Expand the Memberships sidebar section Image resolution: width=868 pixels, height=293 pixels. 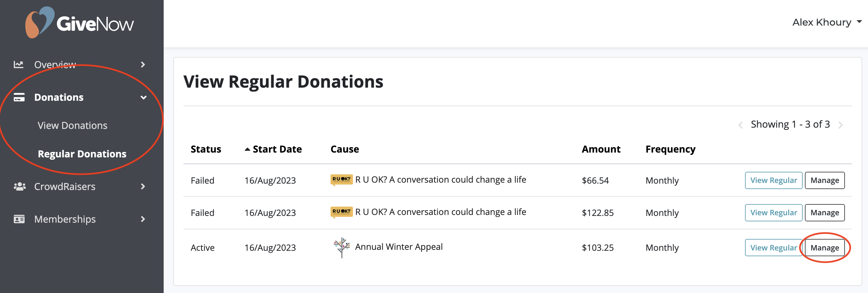coord(143,219)
